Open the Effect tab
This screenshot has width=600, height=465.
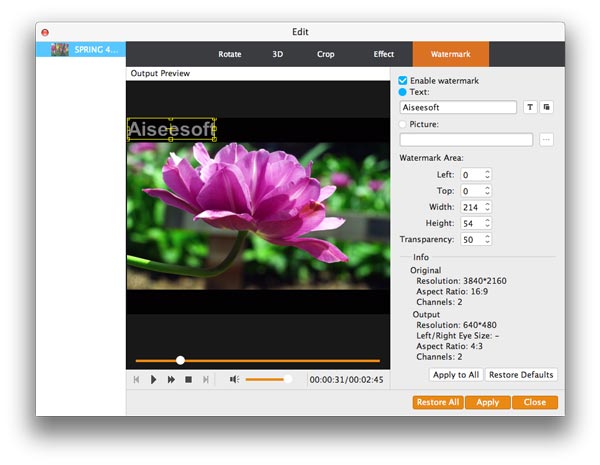383,54
